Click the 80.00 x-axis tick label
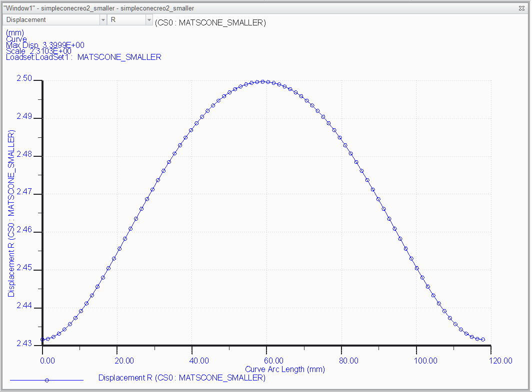 pos(349,361)
